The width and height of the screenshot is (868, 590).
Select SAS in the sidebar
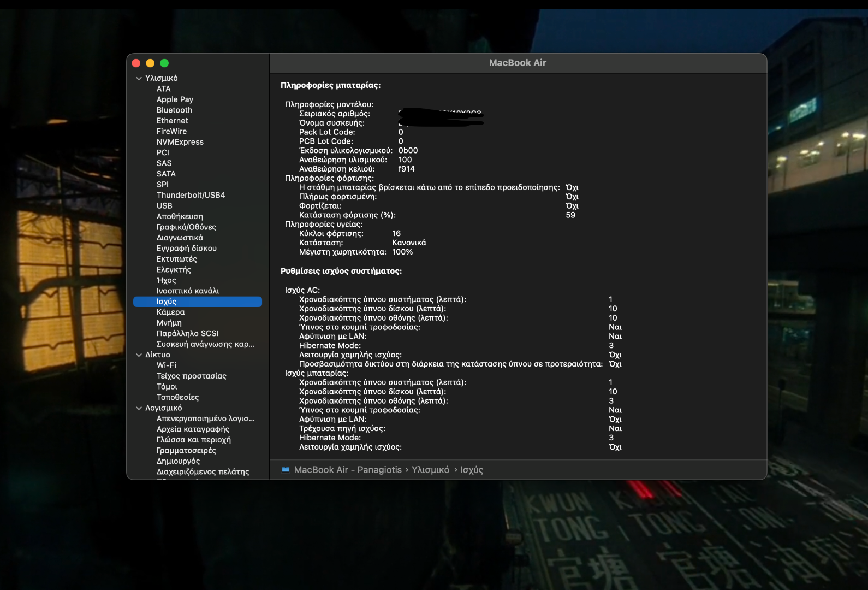[x=164, y=163]
